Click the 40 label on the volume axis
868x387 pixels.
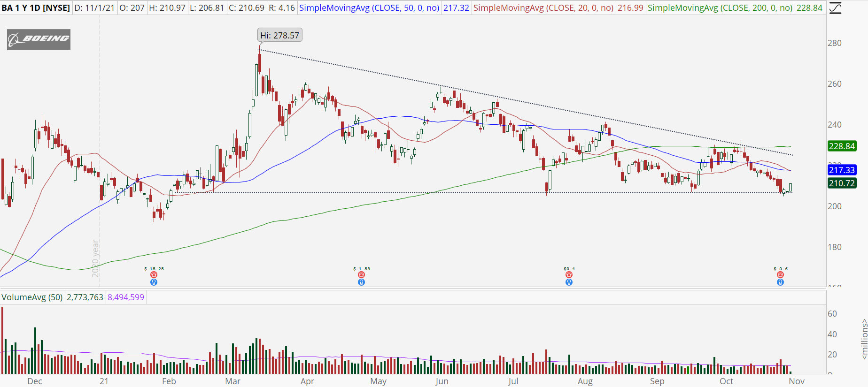click(832, 334)
